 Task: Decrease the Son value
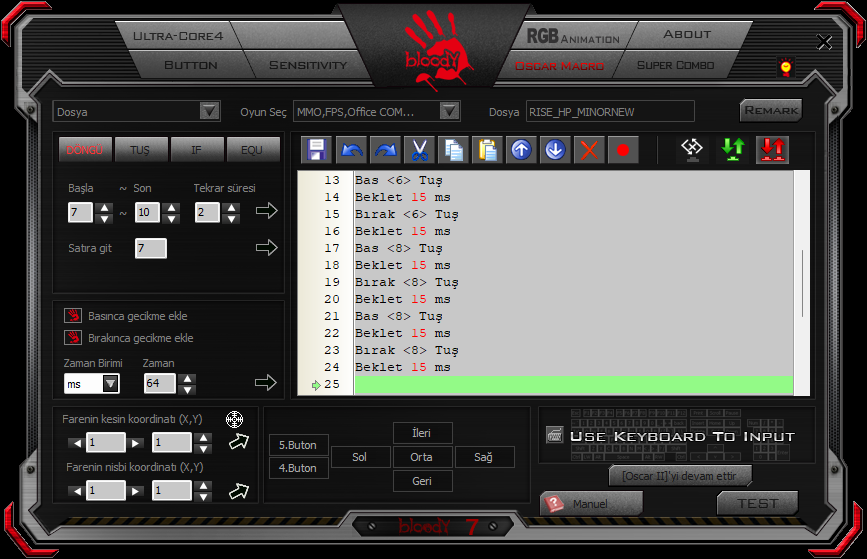point(172,218)
